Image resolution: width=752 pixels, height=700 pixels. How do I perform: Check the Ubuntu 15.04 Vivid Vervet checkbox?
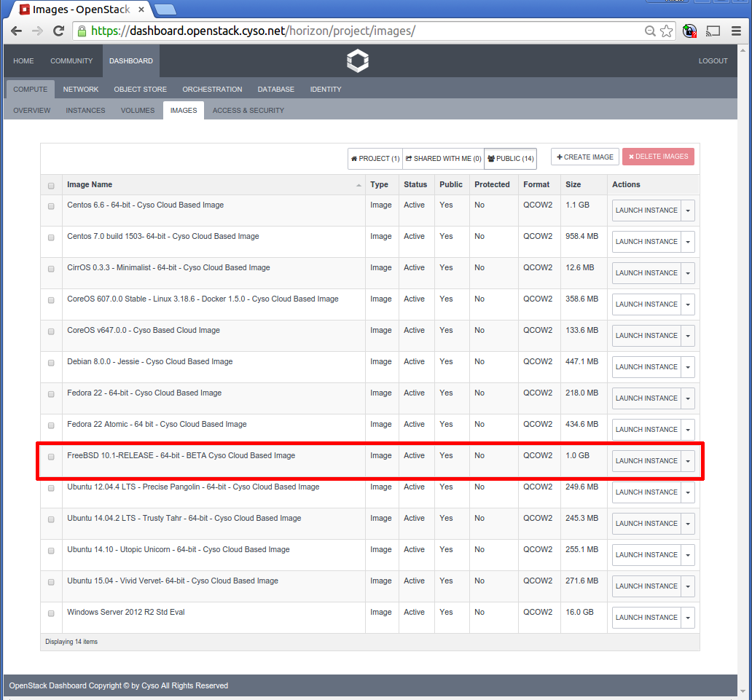(51, 582)
